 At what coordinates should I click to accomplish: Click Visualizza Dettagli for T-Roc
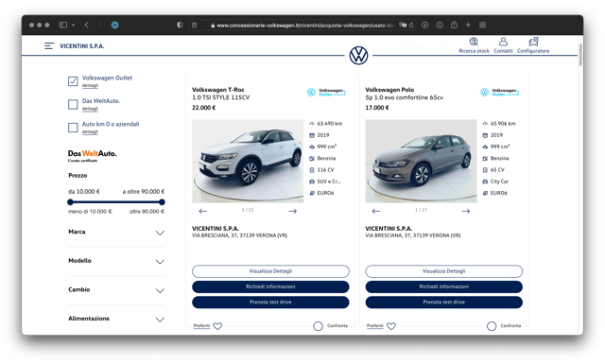(x=270, y=271)
